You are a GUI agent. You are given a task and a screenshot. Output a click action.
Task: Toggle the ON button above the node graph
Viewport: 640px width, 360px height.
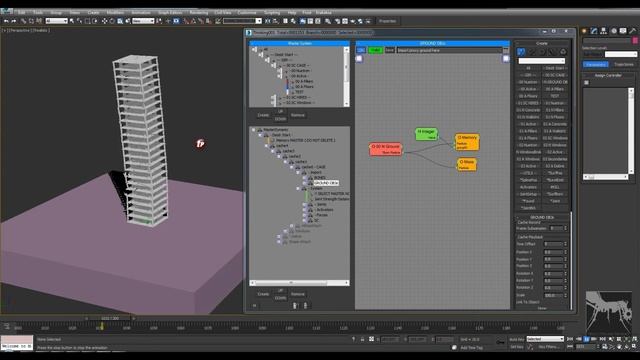pos(361,50)
